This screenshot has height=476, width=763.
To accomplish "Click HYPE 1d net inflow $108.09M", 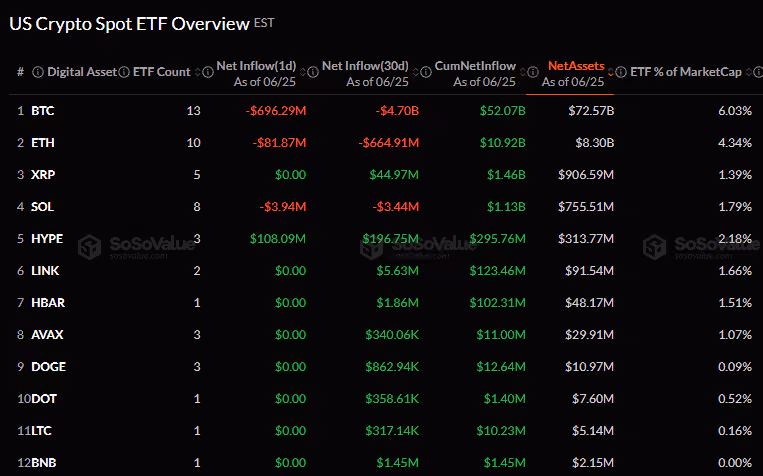I will [x=278, y=239].
